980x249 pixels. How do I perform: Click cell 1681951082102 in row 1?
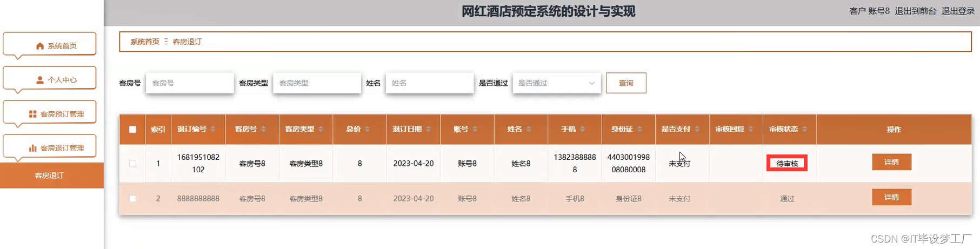pyautogui.click(x=198, y=163)
